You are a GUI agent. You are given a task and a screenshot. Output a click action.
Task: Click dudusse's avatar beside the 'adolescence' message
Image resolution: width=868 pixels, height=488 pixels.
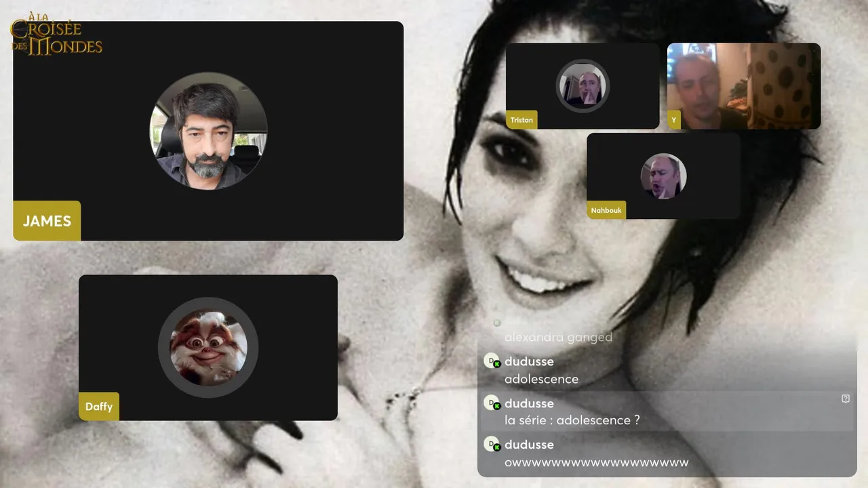[x=492, y=361]
